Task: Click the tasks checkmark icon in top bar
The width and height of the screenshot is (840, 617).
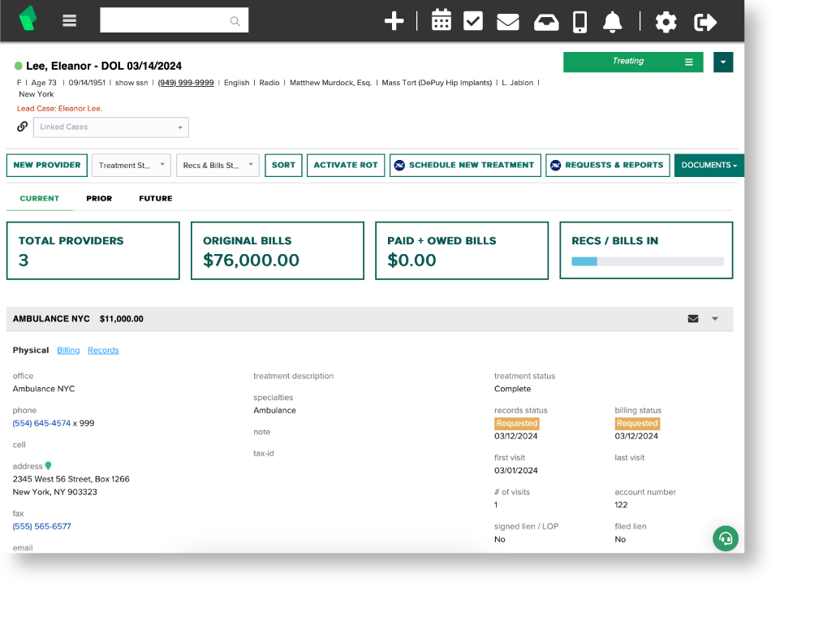Action: pos(473,20)
